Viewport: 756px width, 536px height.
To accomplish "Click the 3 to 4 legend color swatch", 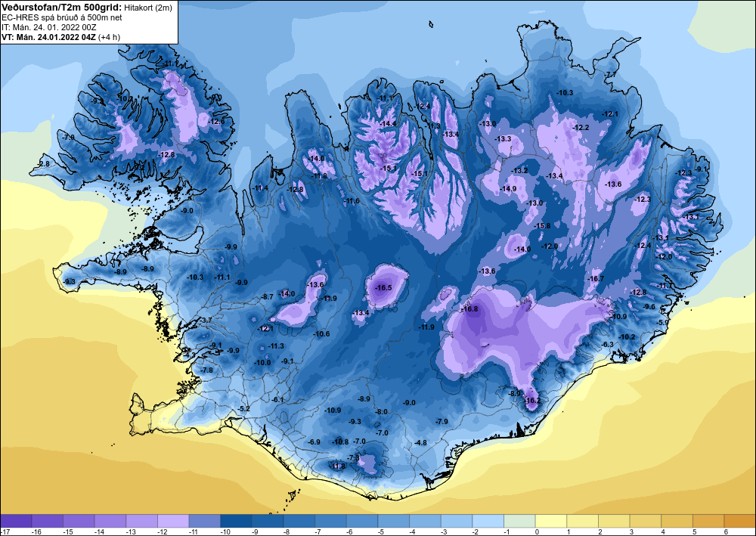I will (646, 521).
